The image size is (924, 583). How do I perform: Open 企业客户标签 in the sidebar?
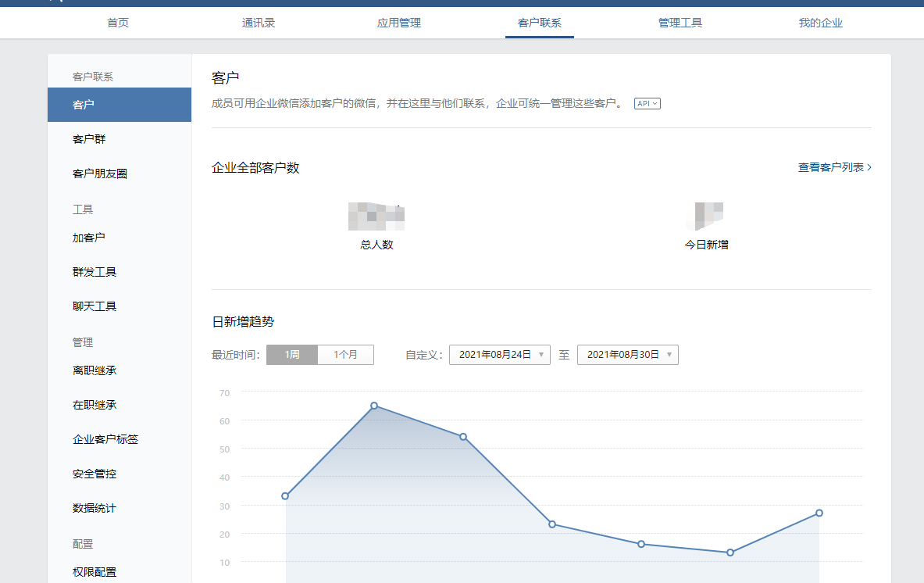pyautogui.click(x=105, y=439)
